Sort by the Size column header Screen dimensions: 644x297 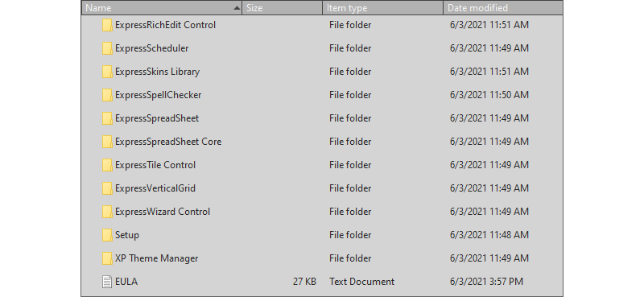283,8
